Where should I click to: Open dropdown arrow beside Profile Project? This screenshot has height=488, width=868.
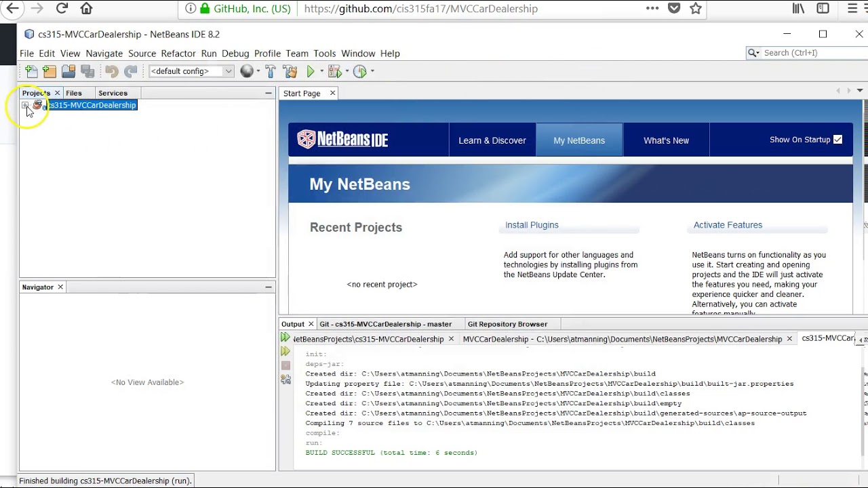(372, 71)
